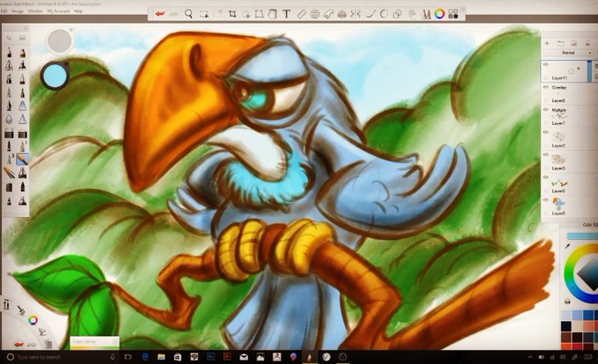Image resolution: width=598 pixels, height=364 pixels.
Task: Toggle visibility of the Multiply Layer7
Action: coord(546,110)
